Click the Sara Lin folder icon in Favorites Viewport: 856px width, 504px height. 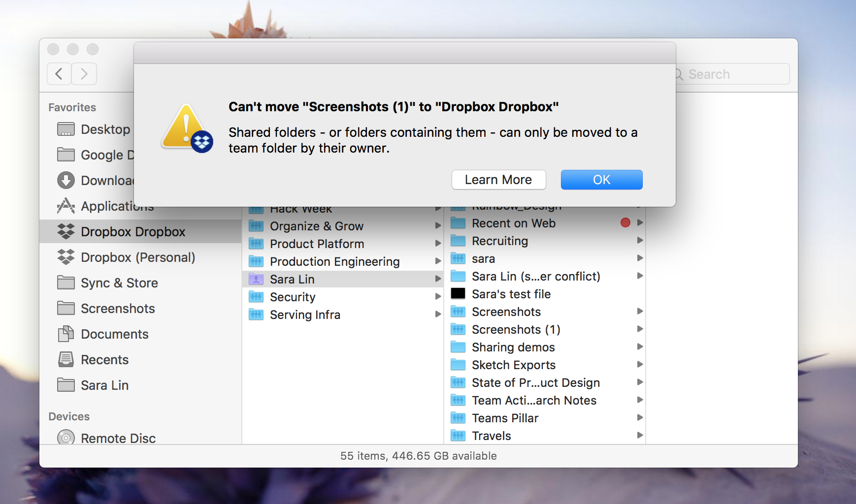(x=66, y=385)
